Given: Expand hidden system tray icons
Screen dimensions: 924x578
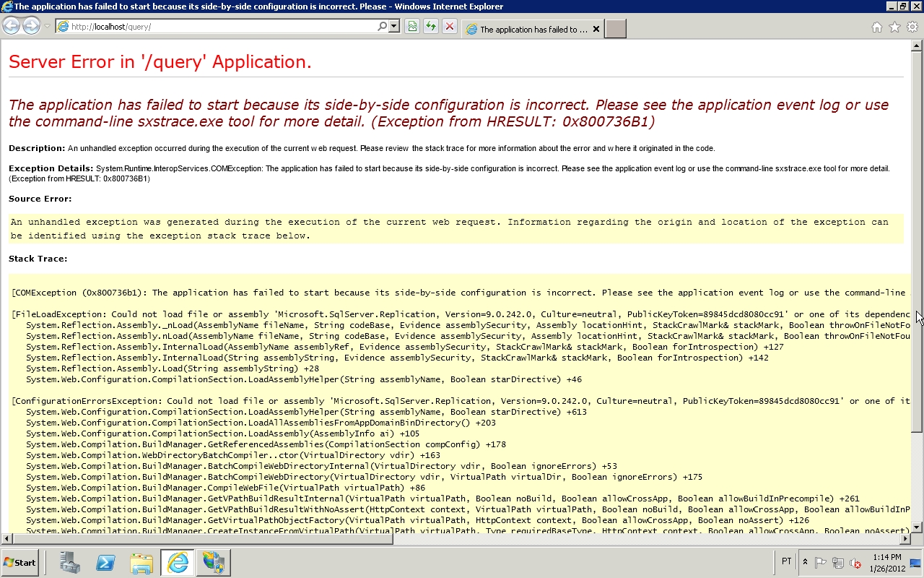Looking at the screenshot, I should (806, 562).
